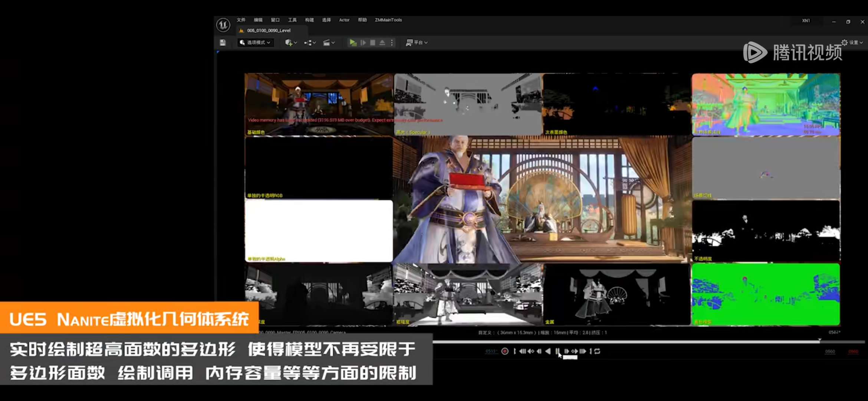Click the set playback start bracket
The width and height of the screenshot is (868, 401).
click(514, 351)
